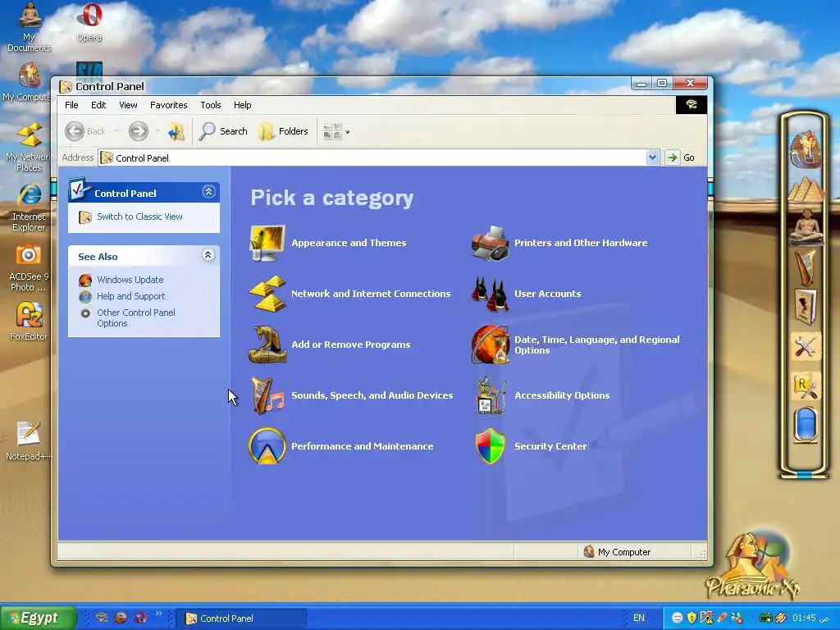840x630 pixels.
Task: Click the blue cartouche dock icon
Action: [x=806, y=425]
